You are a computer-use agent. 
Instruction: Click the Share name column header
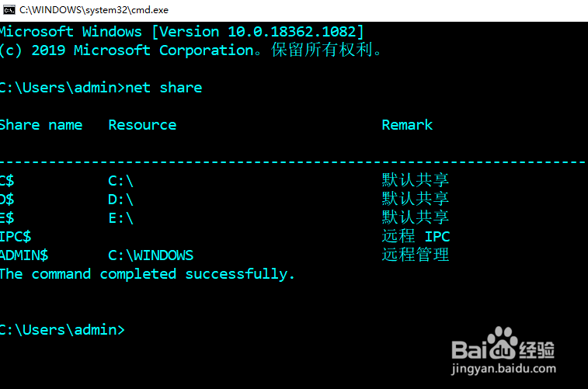pyautogui.click(x=41, y=125)
